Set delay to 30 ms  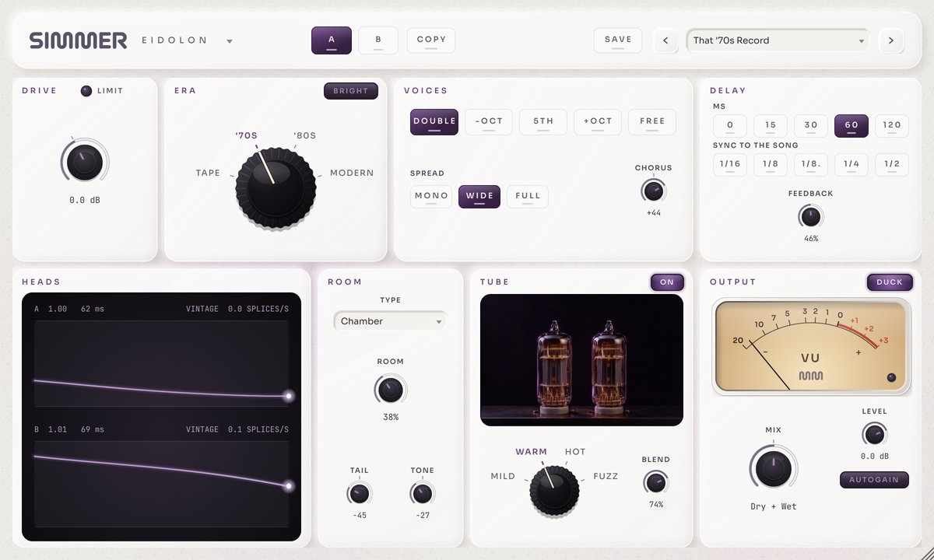tap(811, 126)
